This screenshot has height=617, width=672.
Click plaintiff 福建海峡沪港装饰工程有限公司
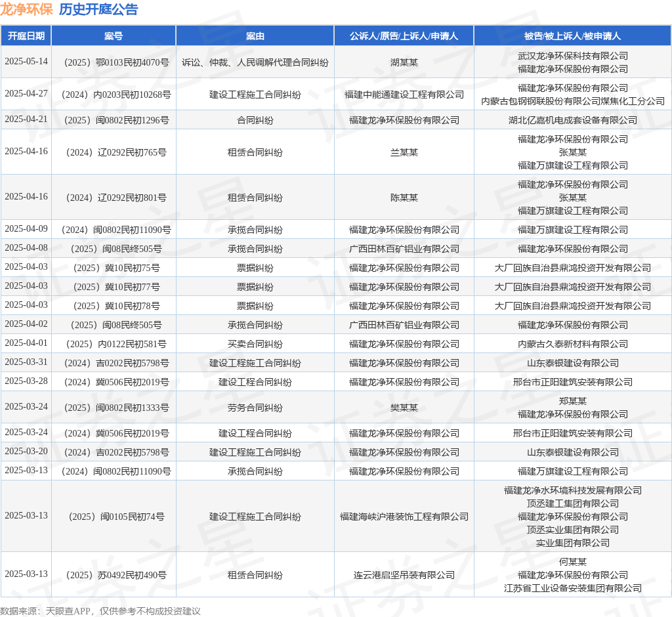[x=404, y=517]
